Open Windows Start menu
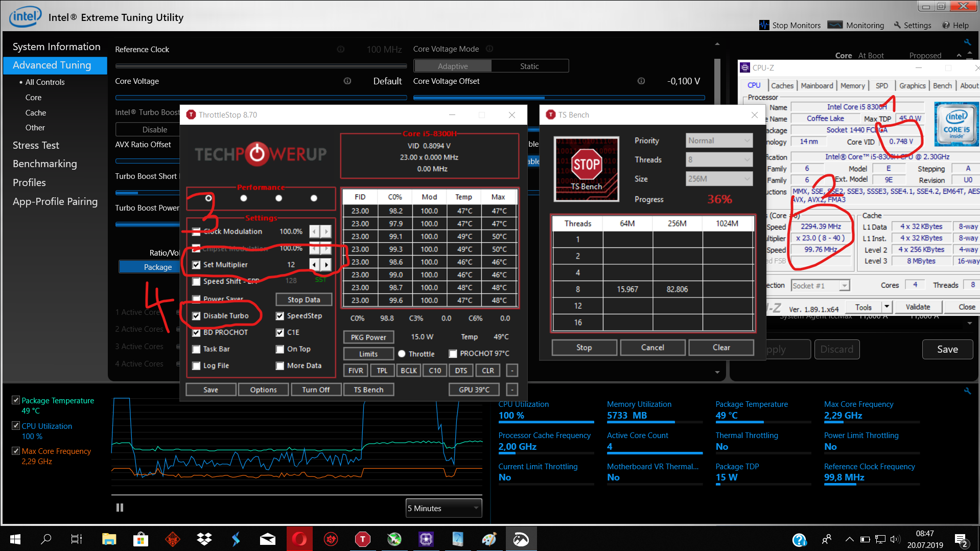980x551 pixels. point(15,539)
